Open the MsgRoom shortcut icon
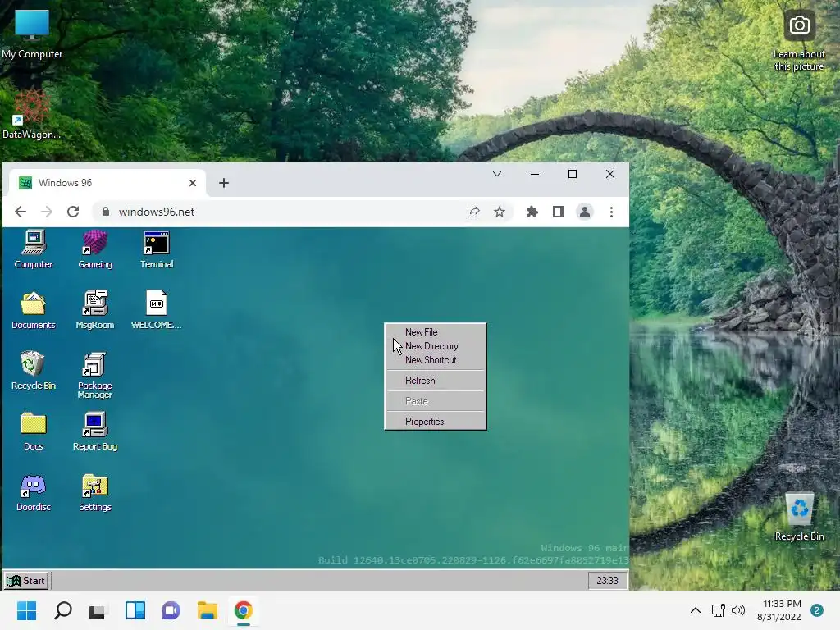 [95, 309]
